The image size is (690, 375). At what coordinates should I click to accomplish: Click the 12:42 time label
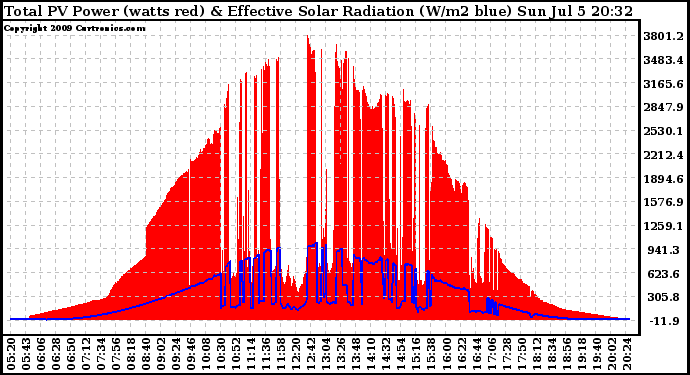[311, 354]
